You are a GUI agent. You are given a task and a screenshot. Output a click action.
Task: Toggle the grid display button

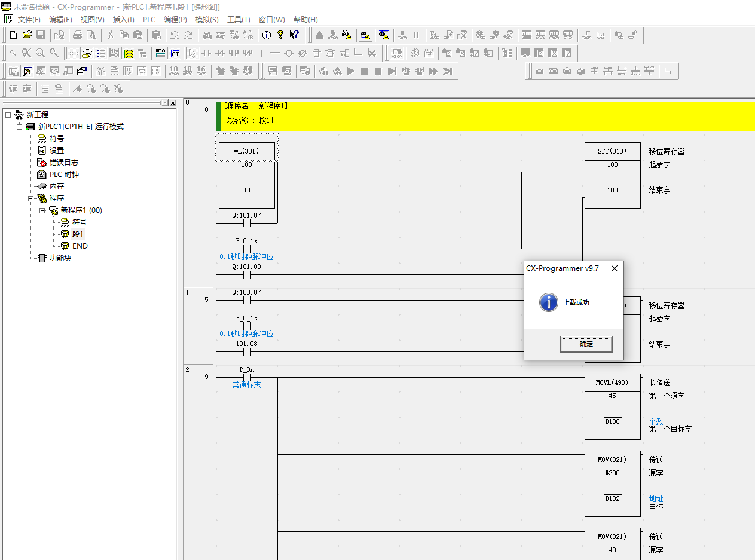point(73,53)
